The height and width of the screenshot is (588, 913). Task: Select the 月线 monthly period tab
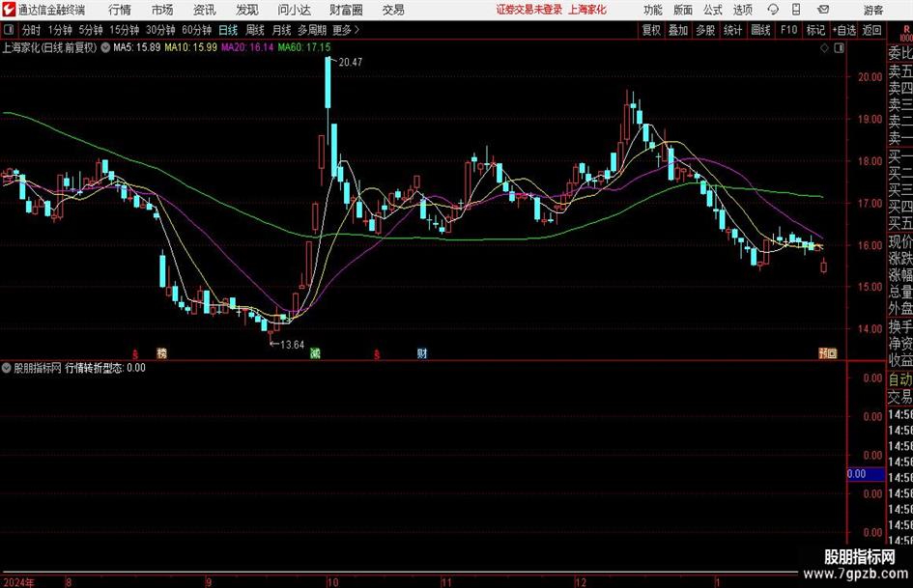281,30
